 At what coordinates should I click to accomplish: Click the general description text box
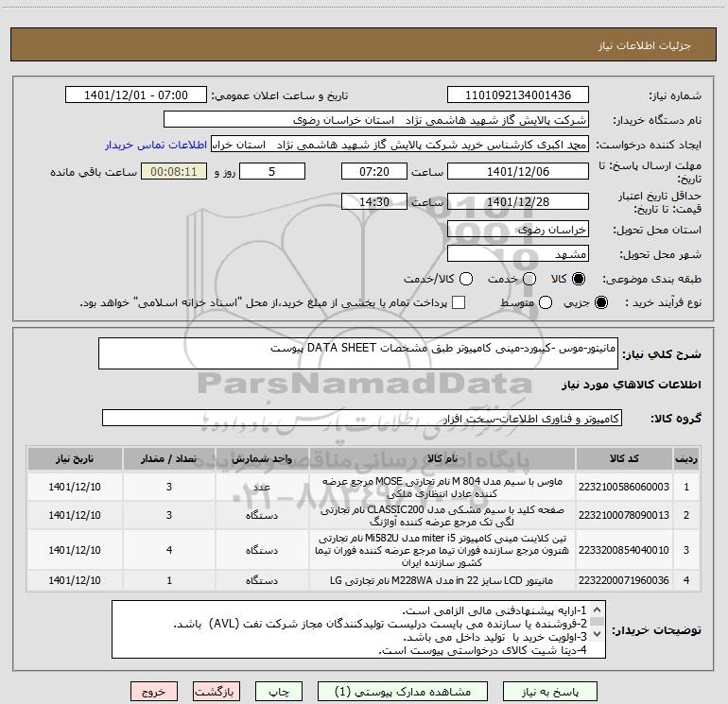click(358, 353)
